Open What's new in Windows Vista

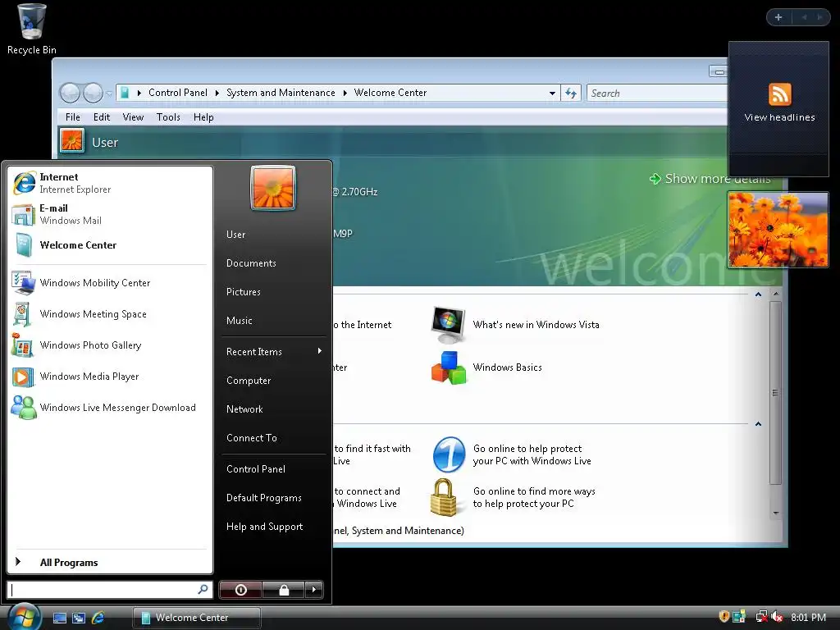tap(516, 325)
